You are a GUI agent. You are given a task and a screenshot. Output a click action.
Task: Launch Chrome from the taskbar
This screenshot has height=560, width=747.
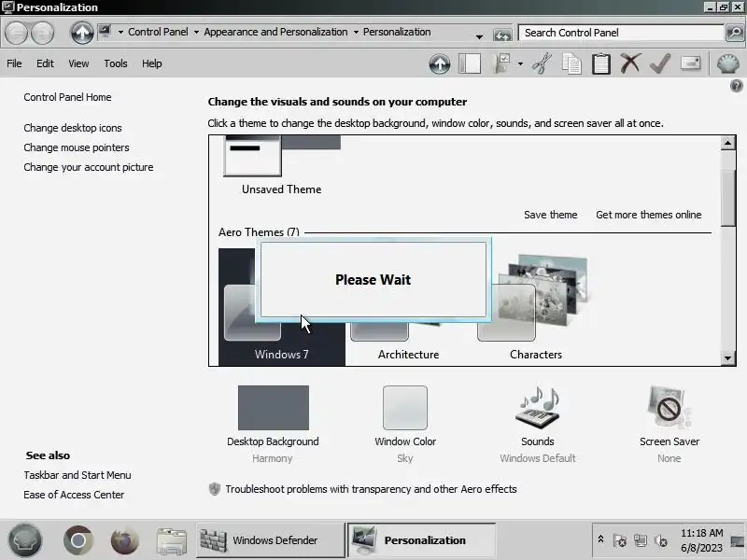tap(78, 540)
